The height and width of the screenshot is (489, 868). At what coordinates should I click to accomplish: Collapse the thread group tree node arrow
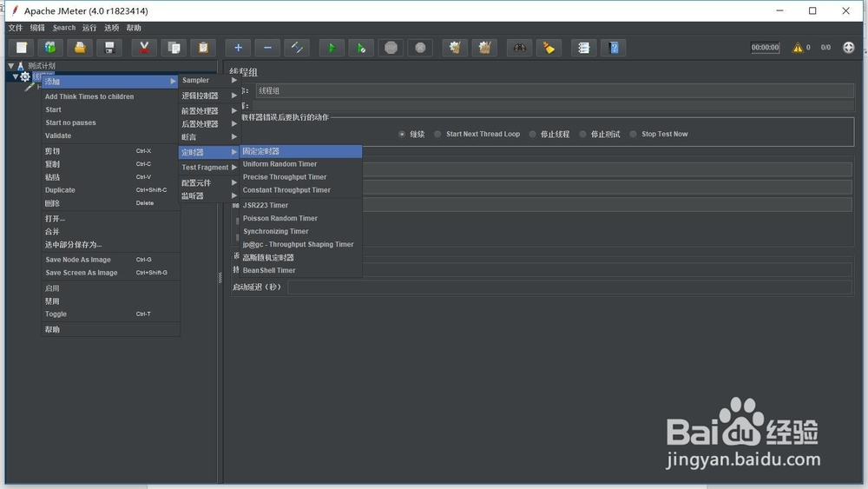16,76
